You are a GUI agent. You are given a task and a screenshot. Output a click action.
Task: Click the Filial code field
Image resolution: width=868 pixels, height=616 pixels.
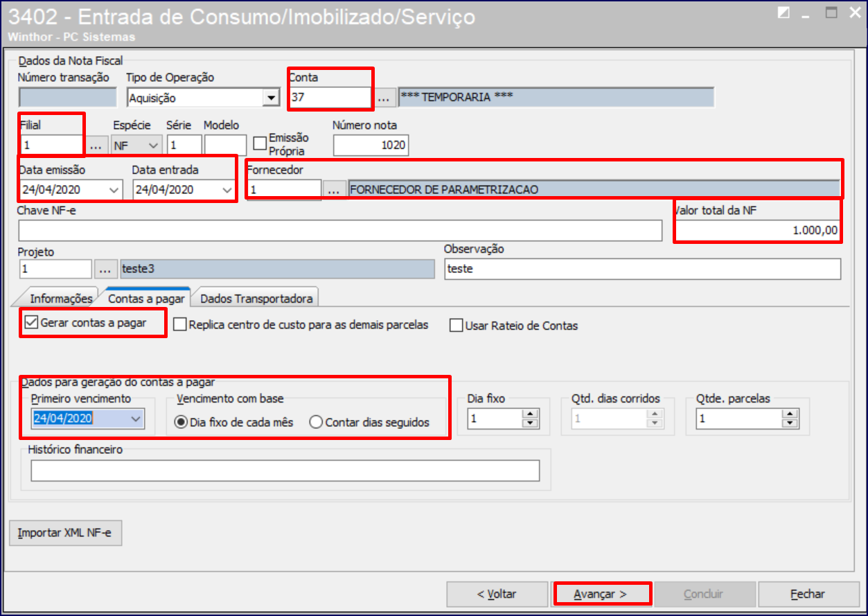(52, 146)
